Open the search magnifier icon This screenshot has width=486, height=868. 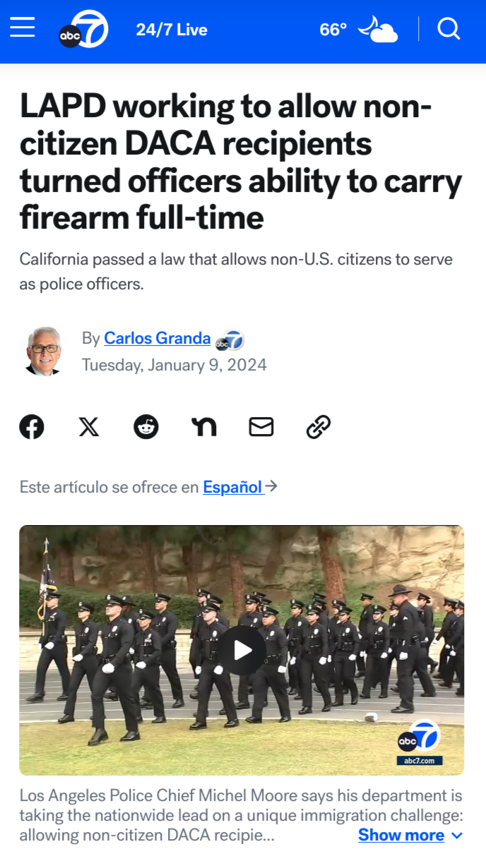point(449,29)
